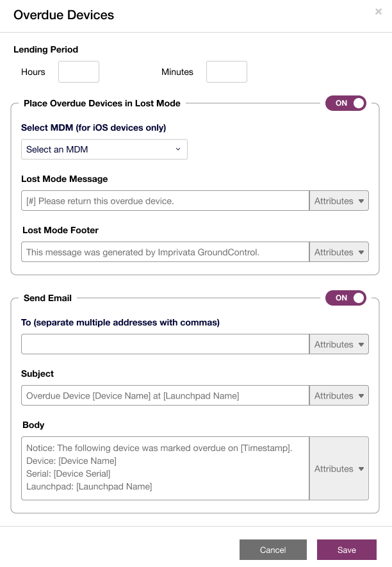Turn off the Send Email toggle
Image resolution: width=392 pixels, height=567 pixels.
tap(345, 298)
